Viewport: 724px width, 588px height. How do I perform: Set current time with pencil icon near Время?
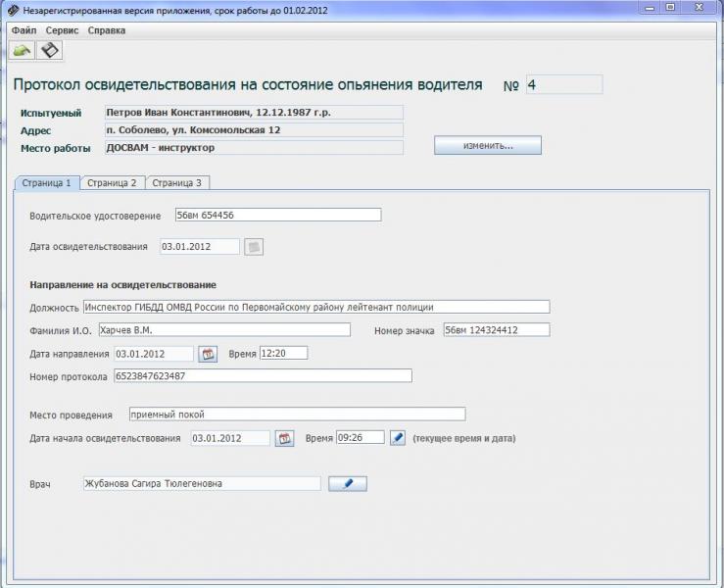398,437
